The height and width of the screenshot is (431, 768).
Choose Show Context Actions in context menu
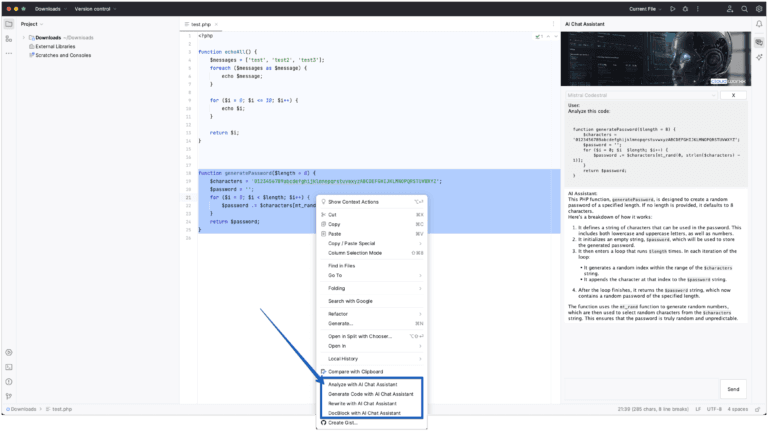pyautogui.click(x=372, y=202)
